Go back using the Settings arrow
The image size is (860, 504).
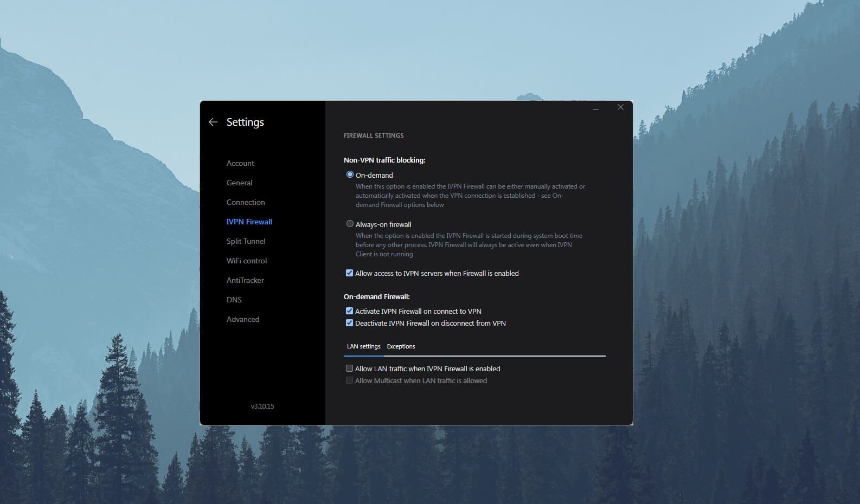213,122
